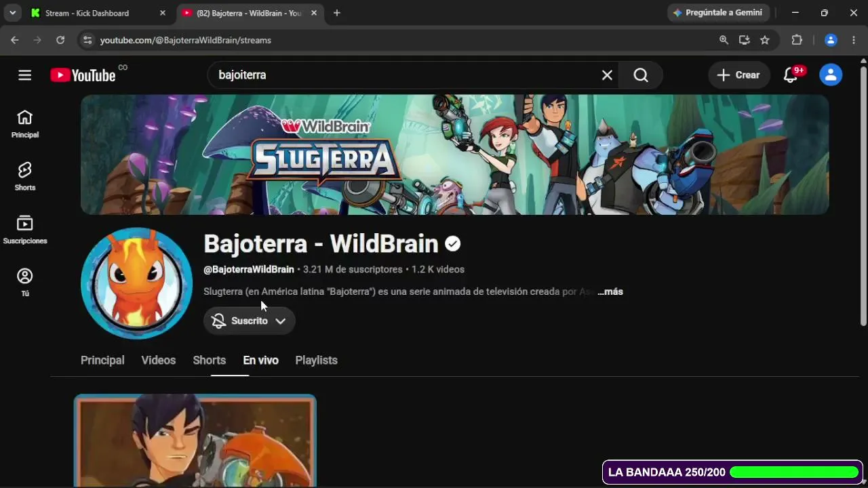Open the live stream video thumbnail
The image size is (868, 488).
pyautogui.click(x=195, y=441)
